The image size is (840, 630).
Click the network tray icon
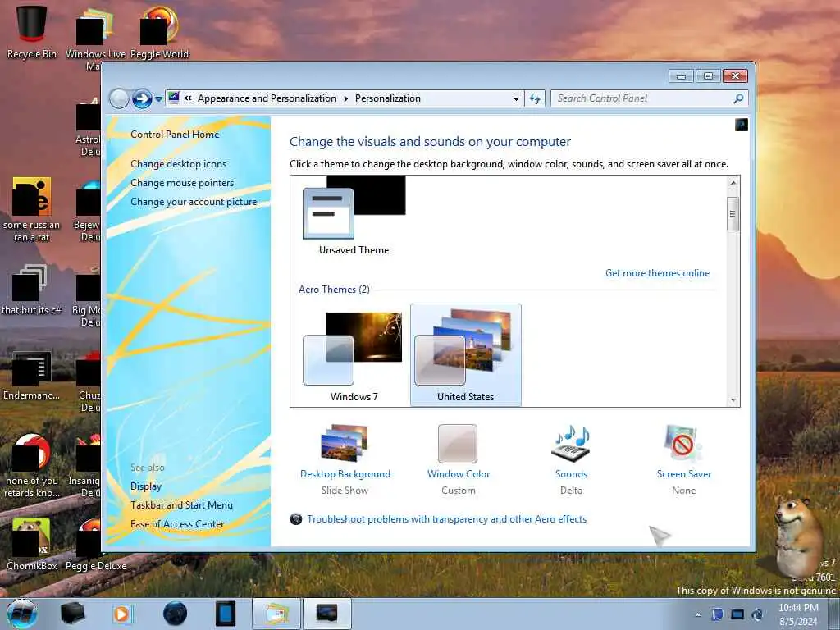pyautogui.click(x=737, y=614)
